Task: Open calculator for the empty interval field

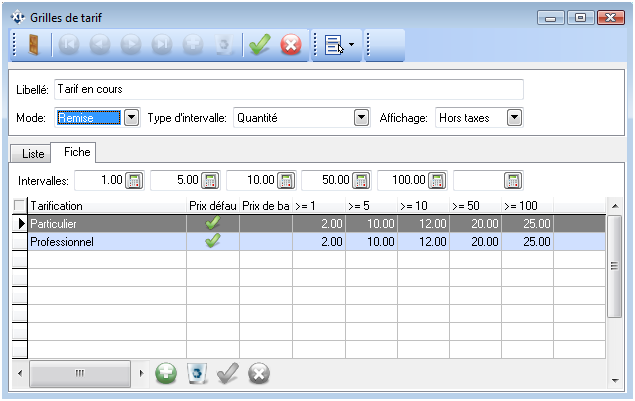Action: tap(514, 181)
